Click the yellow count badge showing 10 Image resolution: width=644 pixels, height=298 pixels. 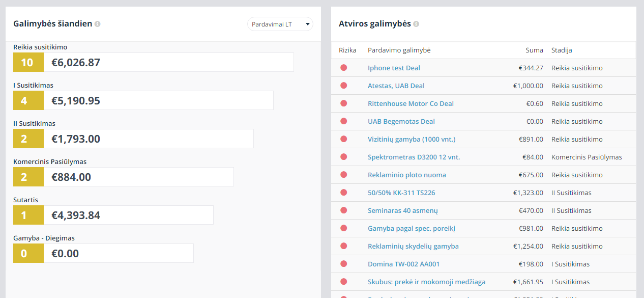[x=28, y=62]
